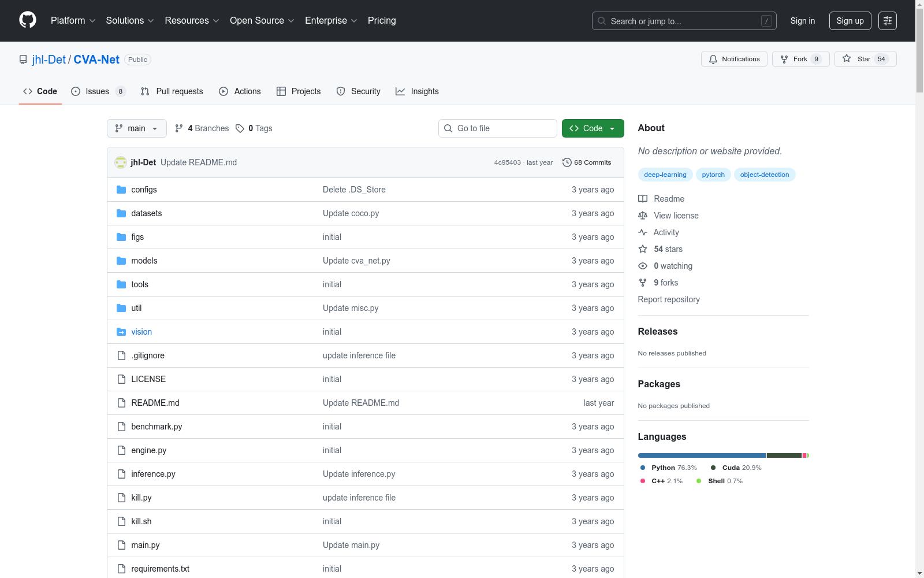The image size is (924, 578).
Task: Open the README.md file
Action: coord(155,403)
